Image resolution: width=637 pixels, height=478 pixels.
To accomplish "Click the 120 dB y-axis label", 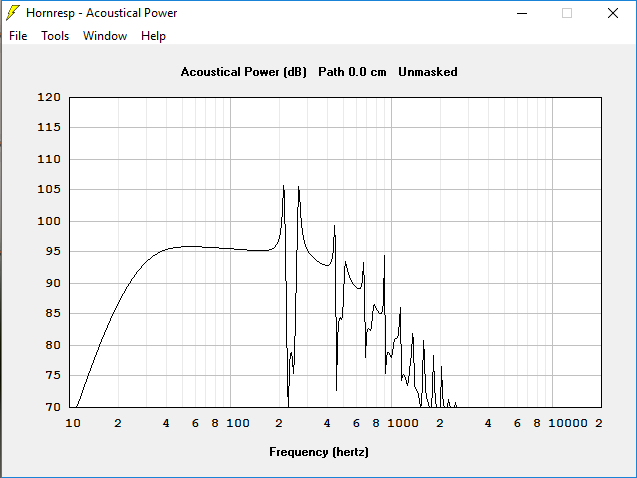I will pyautogui.click(x=49, y=97).
